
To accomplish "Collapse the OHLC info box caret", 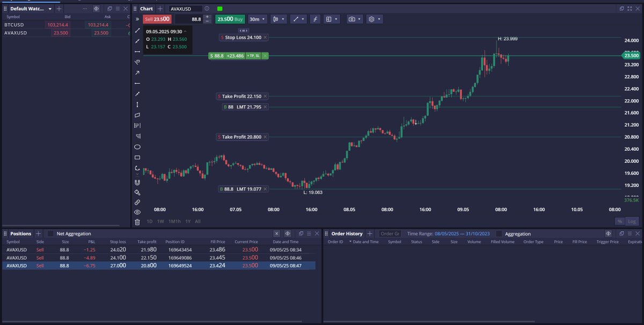I will (x=186, y=32).
